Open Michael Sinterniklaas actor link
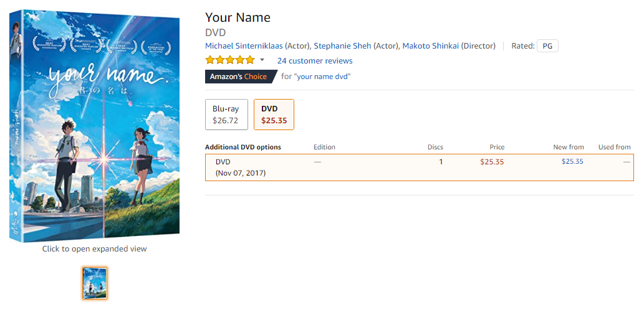The height and width of the screenshot is (310, 644). 244,46
